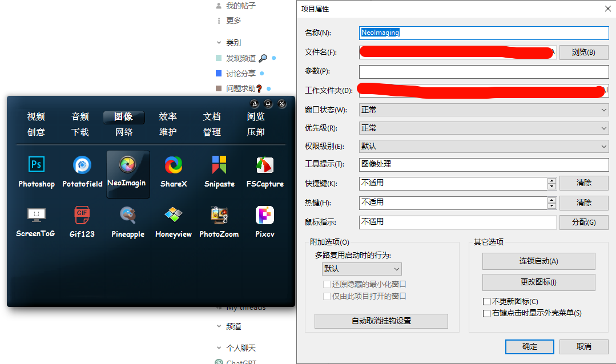Launch FSCapture from the launcher
Screen dimensions: 616x364
tap(265, 166)
